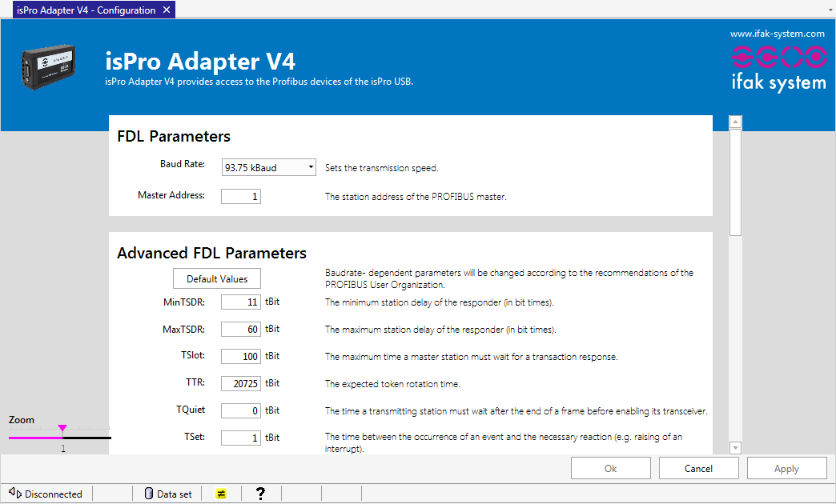Open the tab list dropdown arrow at top right

tap(830, 10)
